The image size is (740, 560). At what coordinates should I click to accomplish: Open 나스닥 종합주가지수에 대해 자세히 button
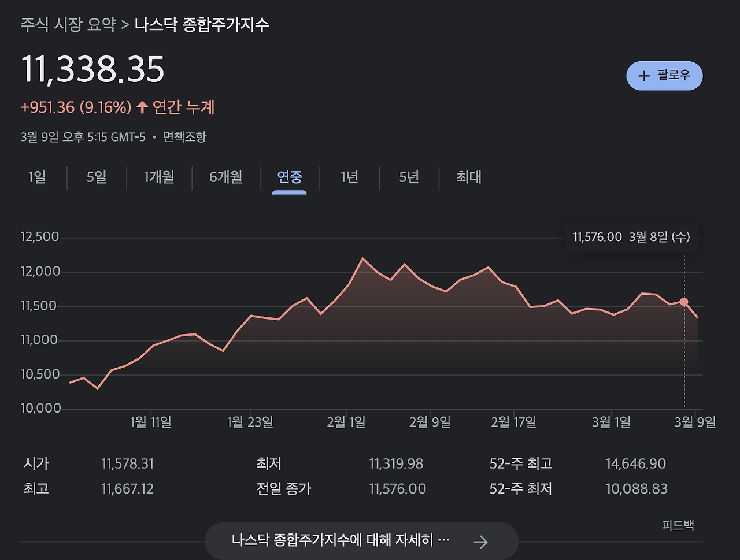361,541
